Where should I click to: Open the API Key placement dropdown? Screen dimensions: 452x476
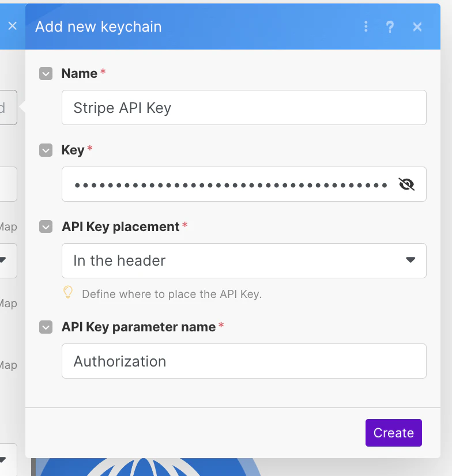tap(244, 260)
